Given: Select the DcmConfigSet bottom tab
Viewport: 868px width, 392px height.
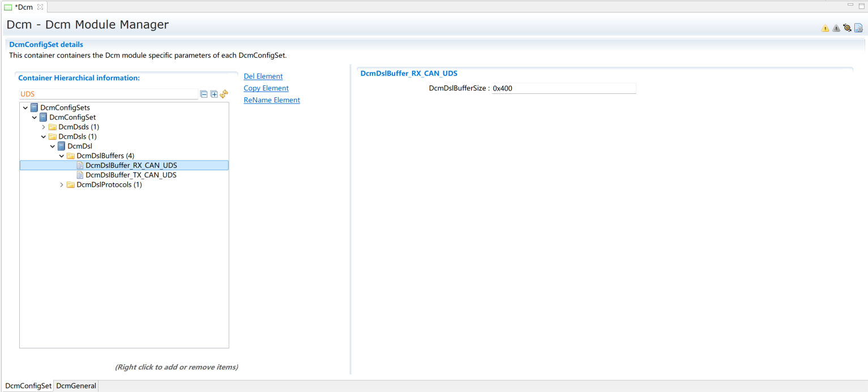Looking at the screenshot, I should (x=28, y=386).
